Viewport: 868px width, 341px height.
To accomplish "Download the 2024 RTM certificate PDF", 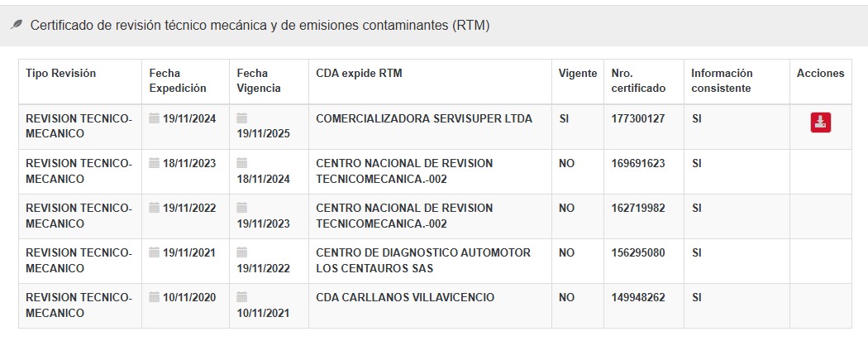I will point(820,122).
